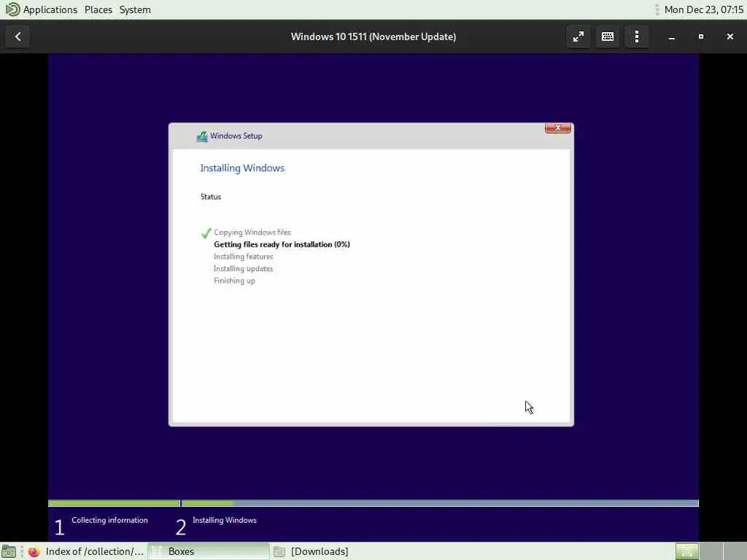Click the green checkmark beside Copying Windows files
The height and width of the screenshot is (560, 747).
click(206, 233)
